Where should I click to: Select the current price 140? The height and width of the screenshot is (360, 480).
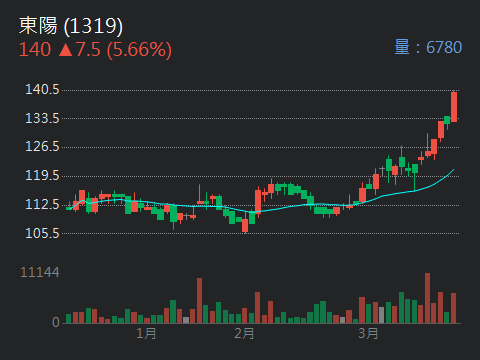(x=35, y=49)
